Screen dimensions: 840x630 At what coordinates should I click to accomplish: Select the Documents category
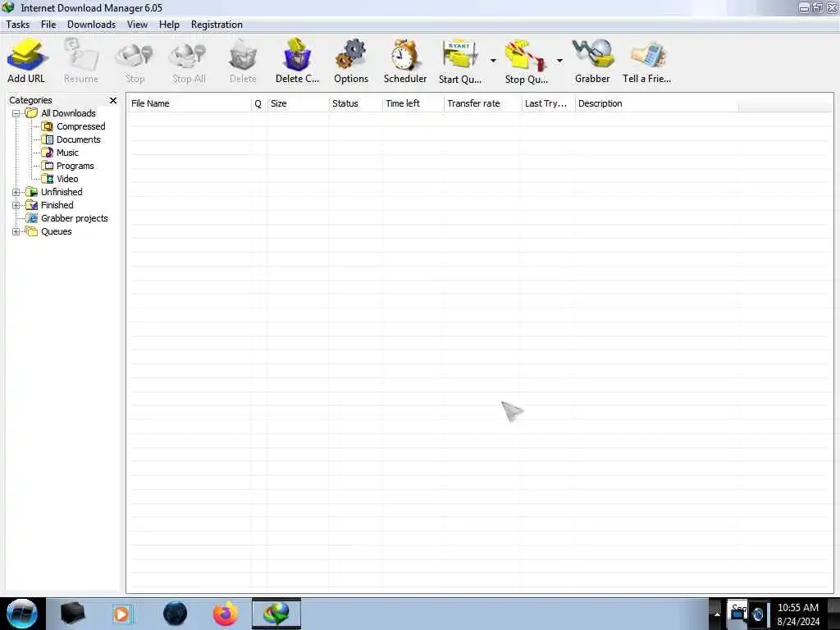(78, 139)
